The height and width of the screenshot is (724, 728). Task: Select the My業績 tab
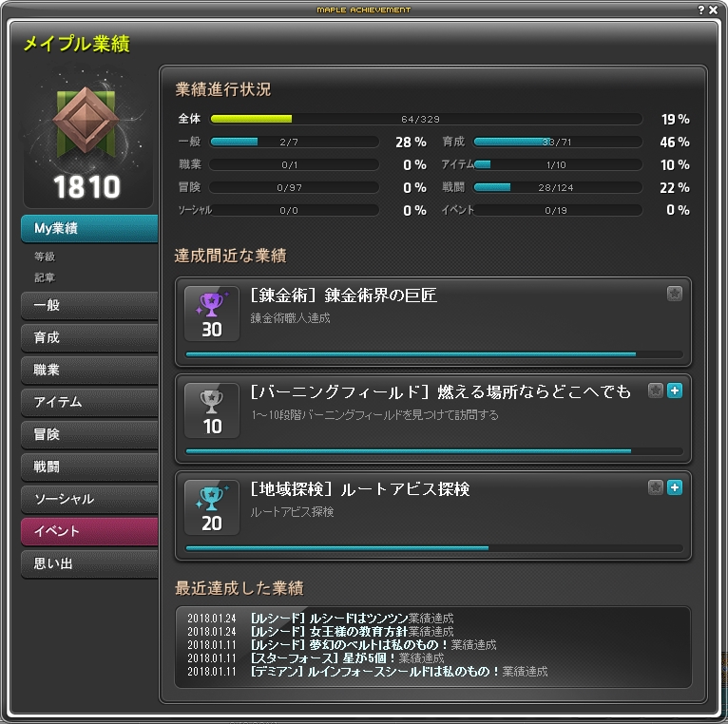coord(89,228)
